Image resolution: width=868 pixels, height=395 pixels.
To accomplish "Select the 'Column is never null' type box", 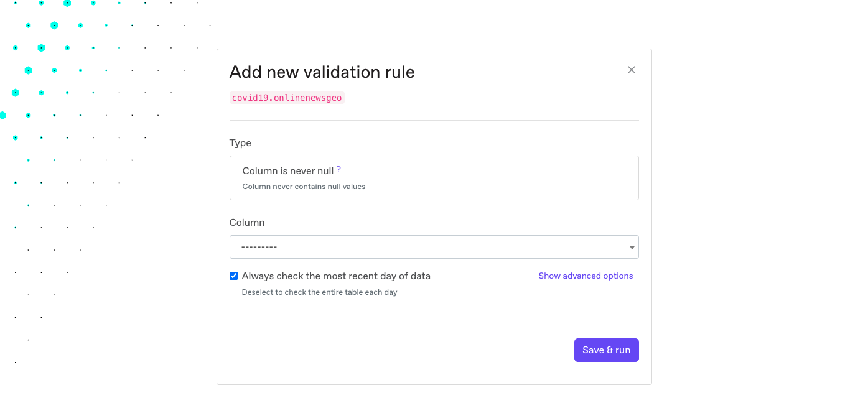I will (x=434, y=178).
